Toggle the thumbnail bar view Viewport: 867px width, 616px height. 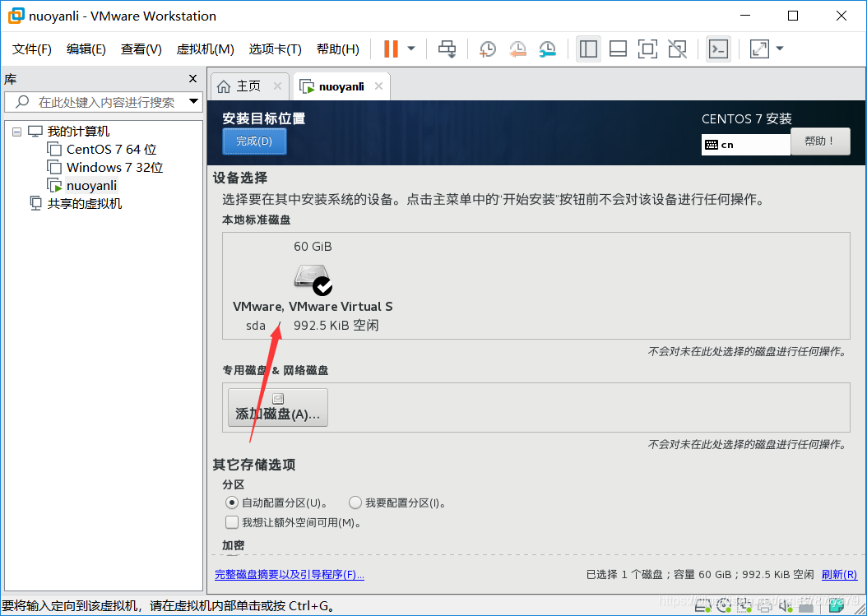pos(618,49)
